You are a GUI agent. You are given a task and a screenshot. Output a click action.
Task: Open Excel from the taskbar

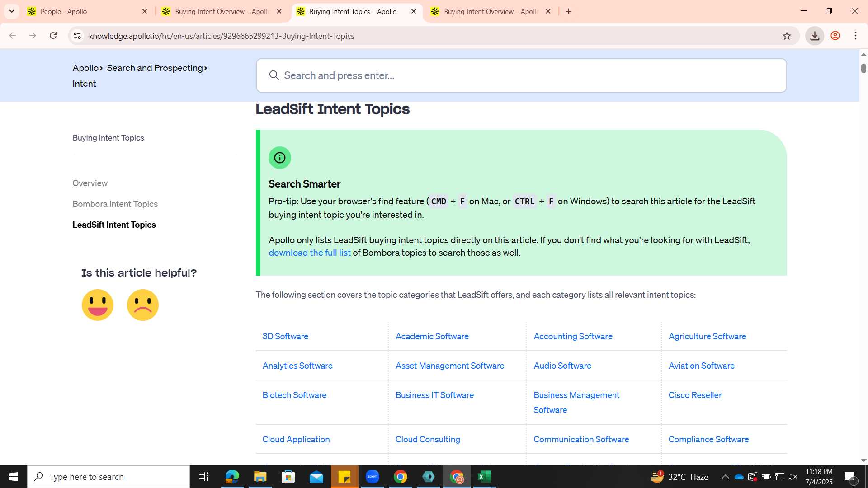[x=485, y=477]
